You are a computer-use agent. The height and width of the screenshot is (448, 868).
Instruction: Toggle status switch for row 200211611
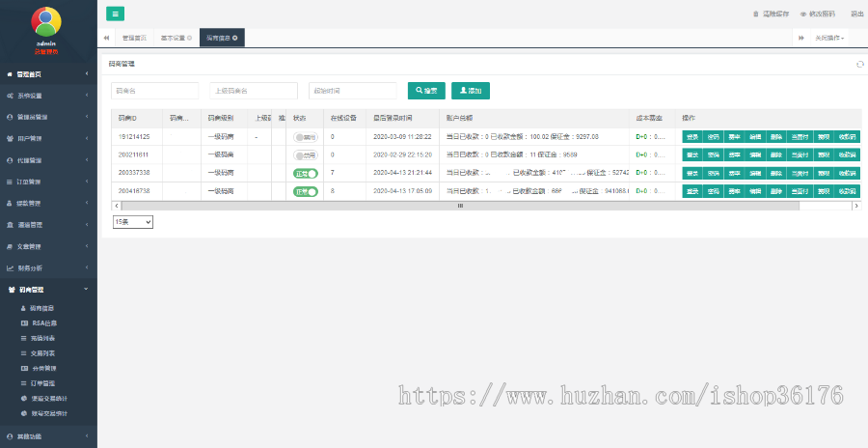tap(306, 155)
